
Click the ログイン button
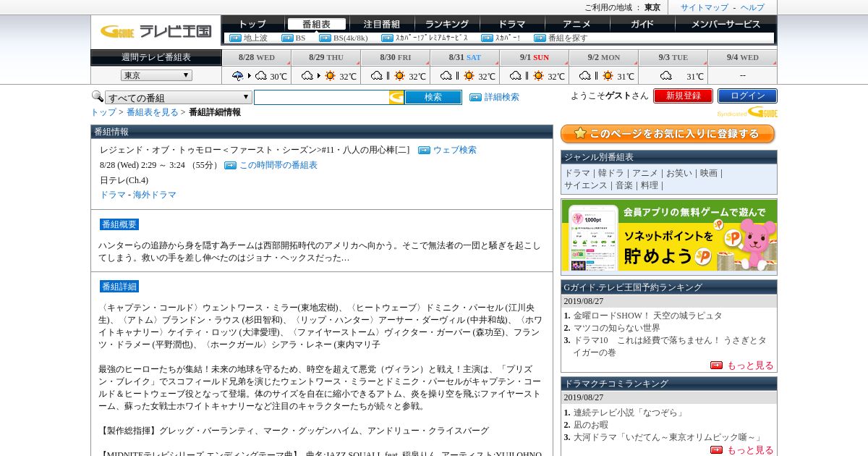(x=747, y=96)
